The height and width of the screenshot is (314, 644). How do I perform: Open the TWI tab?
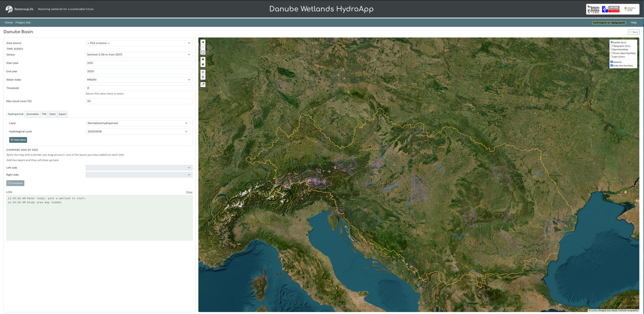point(44,114)
